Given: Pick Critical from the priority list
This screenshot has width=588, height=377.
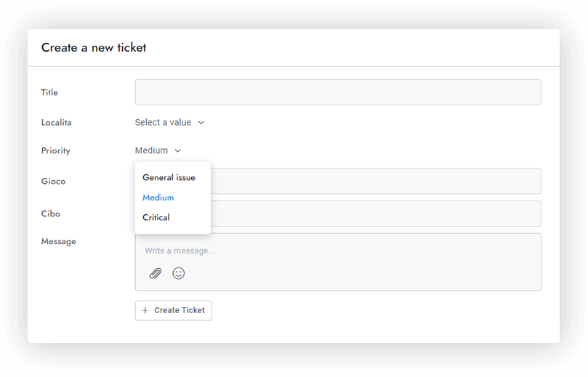Looking at the screenshot, I should pyautogui.click(x=156, y=217).
